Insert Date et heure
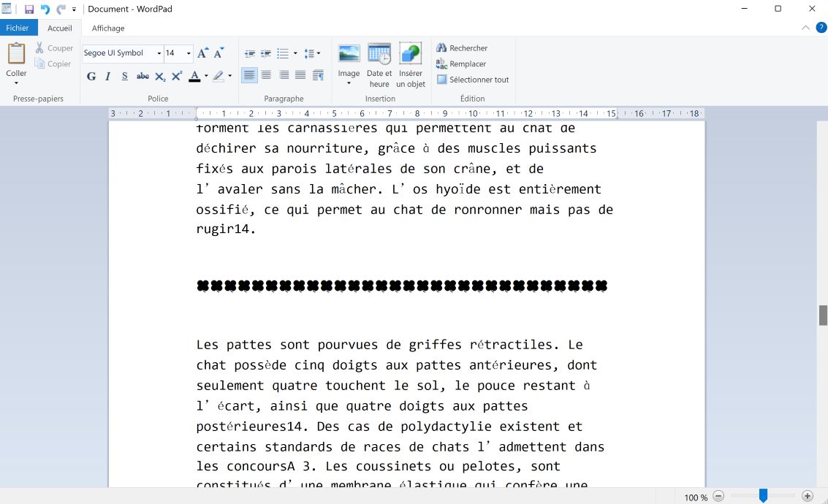This screenshot has width=828, height=504. [x=379, y=66]
